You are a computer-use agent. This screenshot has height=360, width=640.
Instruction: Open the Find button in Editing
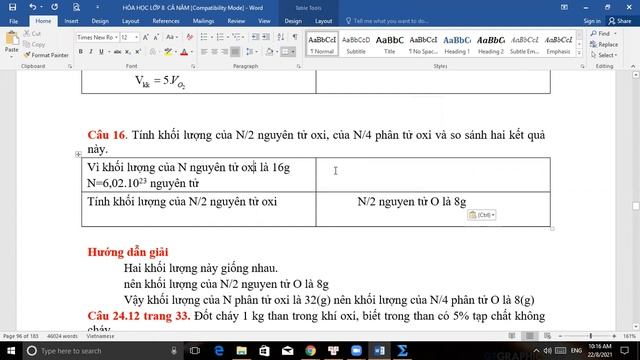pyautogui.click(x=603, y=33)
